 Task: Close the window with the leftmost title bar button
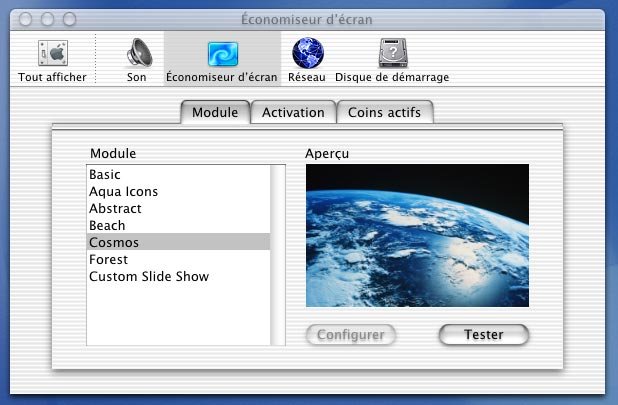point(25,19)
